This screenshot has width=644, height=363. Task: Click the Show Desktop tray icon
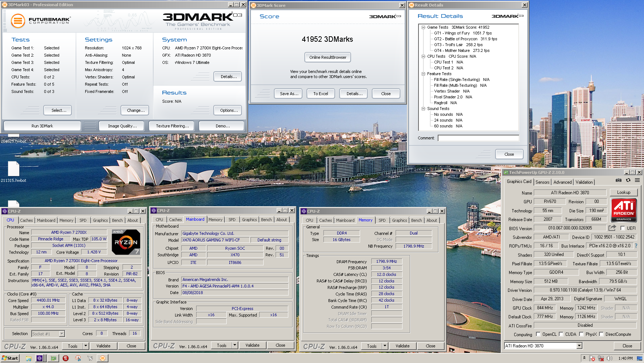(640, 358)
